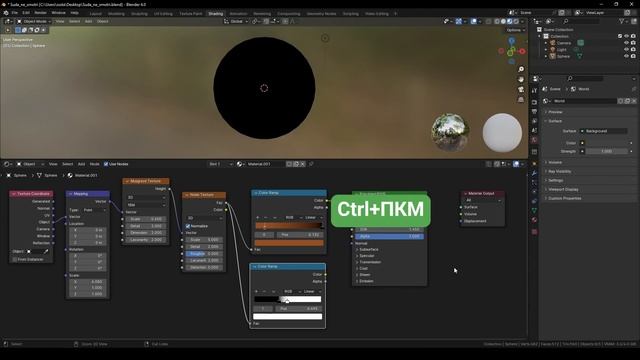The height and width of the screenshot is (360, 640).
Task: Click the outliner filter funnel icon
Action: 622,21
